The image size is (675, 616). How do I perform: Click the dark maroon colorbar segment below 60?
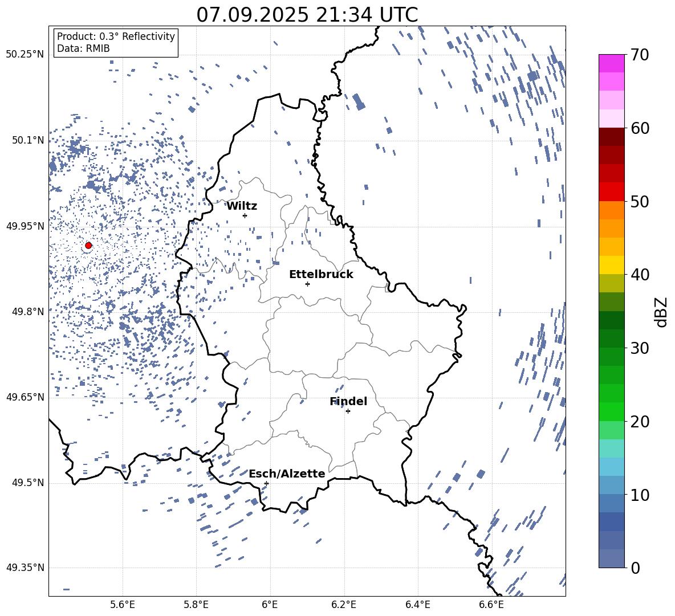click(612, 137)
